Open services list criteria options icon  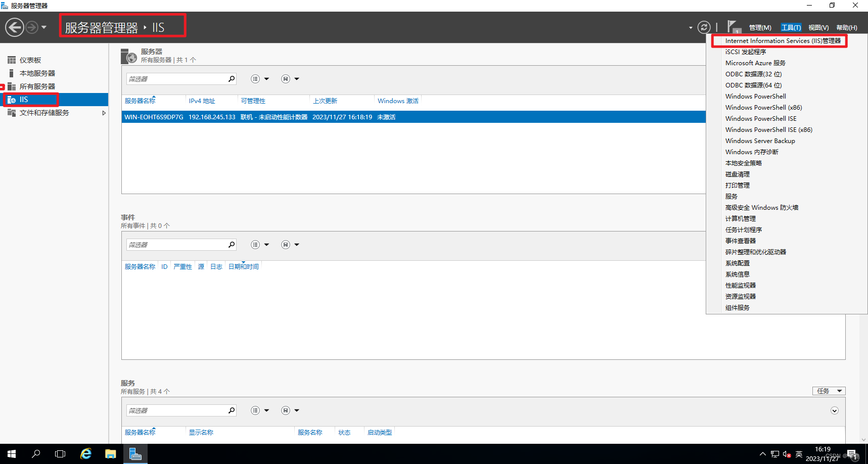[x=255, y=410]
